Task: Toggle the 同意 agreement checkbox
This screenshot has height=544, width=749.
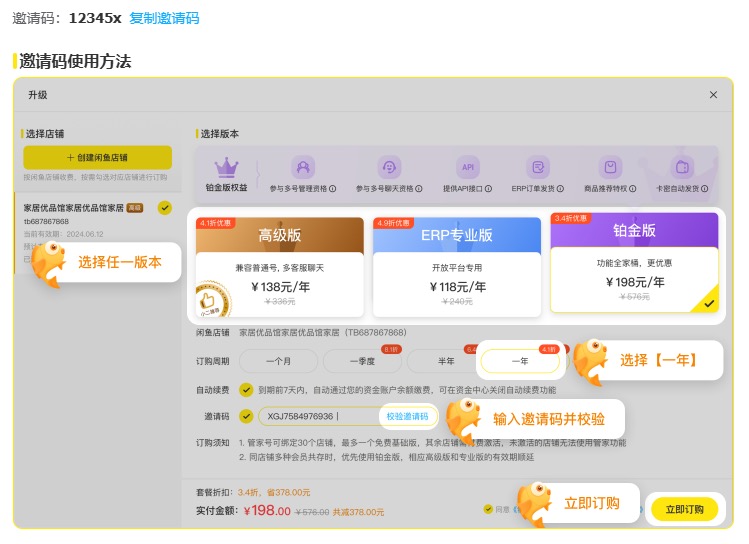Action: coord(488,509)
